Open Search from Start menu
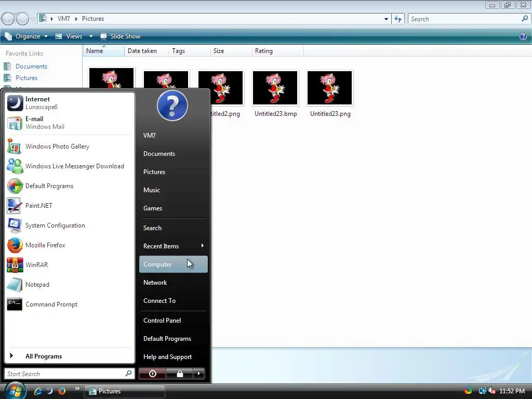Viewport: 532px width, 399px height. (x=173, y=228)
